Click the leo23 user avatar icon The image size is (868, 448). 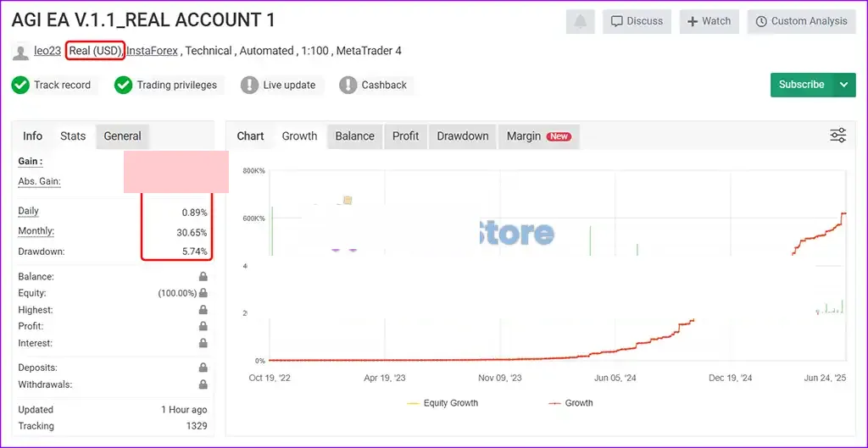pyautogui.click(x=21, y=52)
